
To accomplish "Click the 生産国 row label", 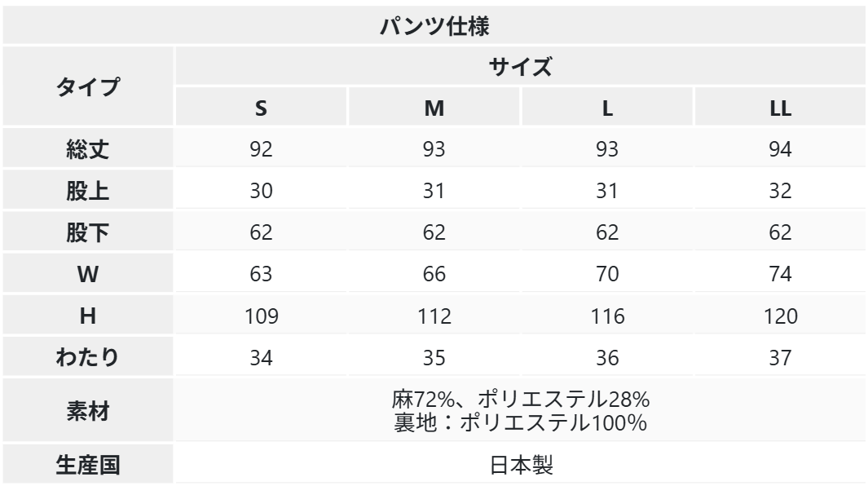I will click(87, 465).
